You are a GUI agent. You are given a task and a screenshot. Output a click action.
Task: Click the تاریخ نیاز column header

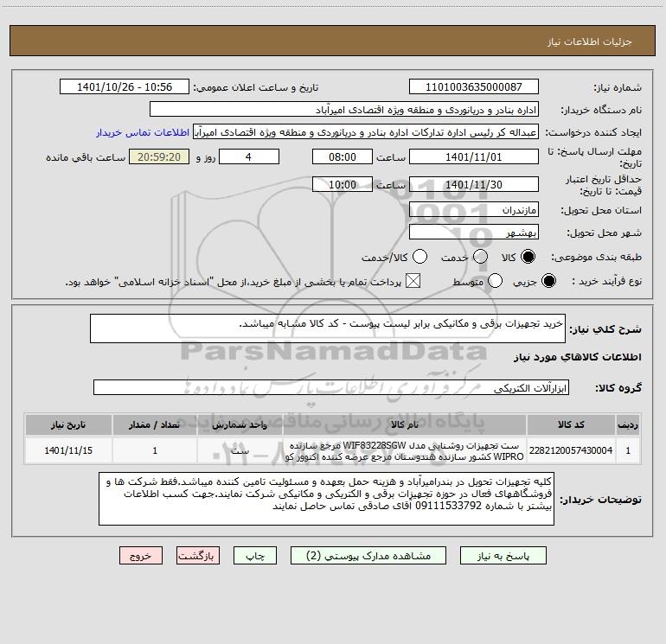[x=68, y=424]
